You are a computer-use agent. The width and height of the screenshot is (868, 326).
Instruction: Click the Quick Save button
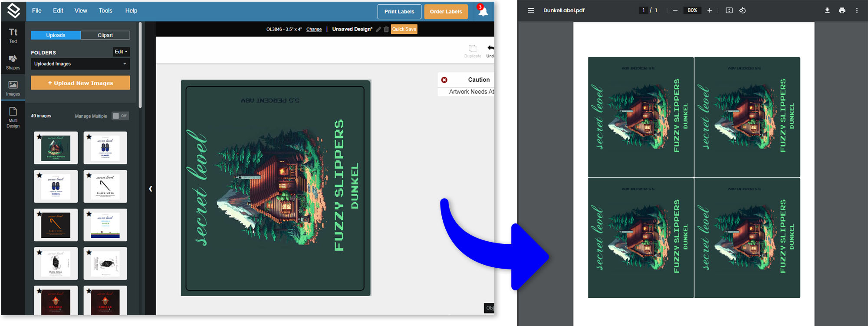pyautogui.click(x=404, y=30)
